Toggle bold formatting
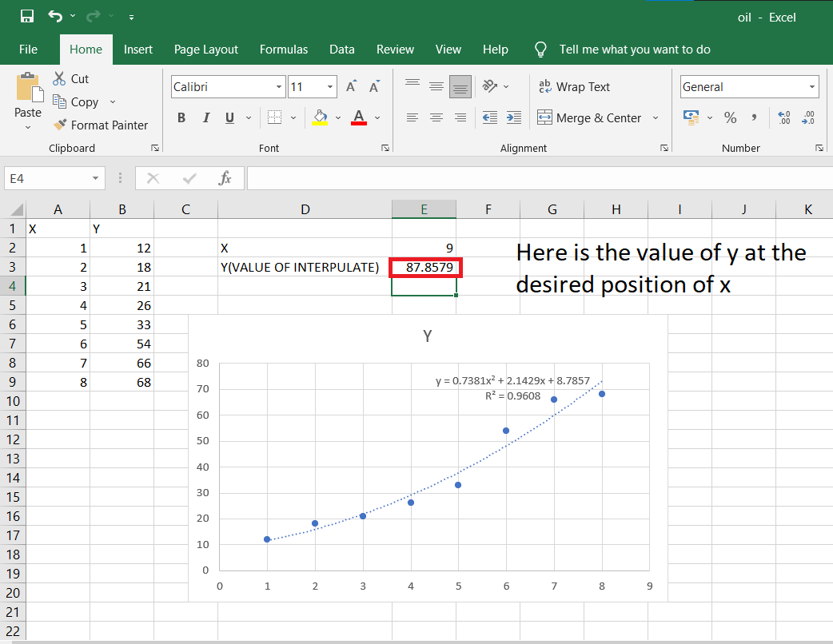Viewport: 833px width, 644px height. (181, 117)
